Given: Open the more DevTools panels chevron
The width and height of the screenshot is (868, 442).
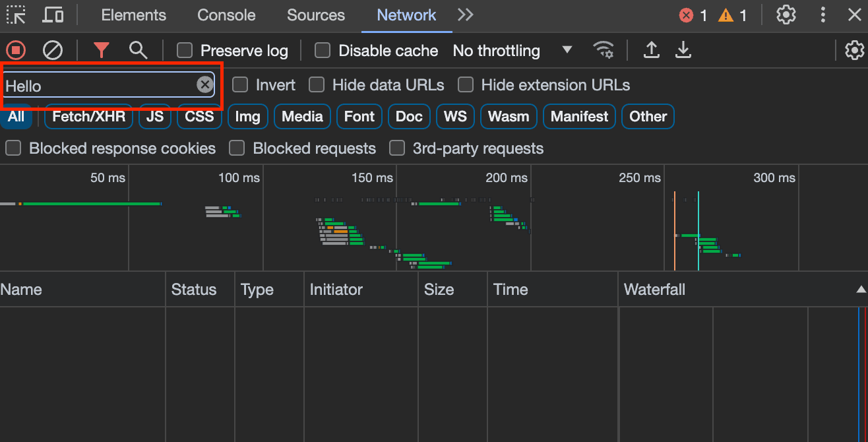Looking at the screenshot, I should tap(465, 15).
